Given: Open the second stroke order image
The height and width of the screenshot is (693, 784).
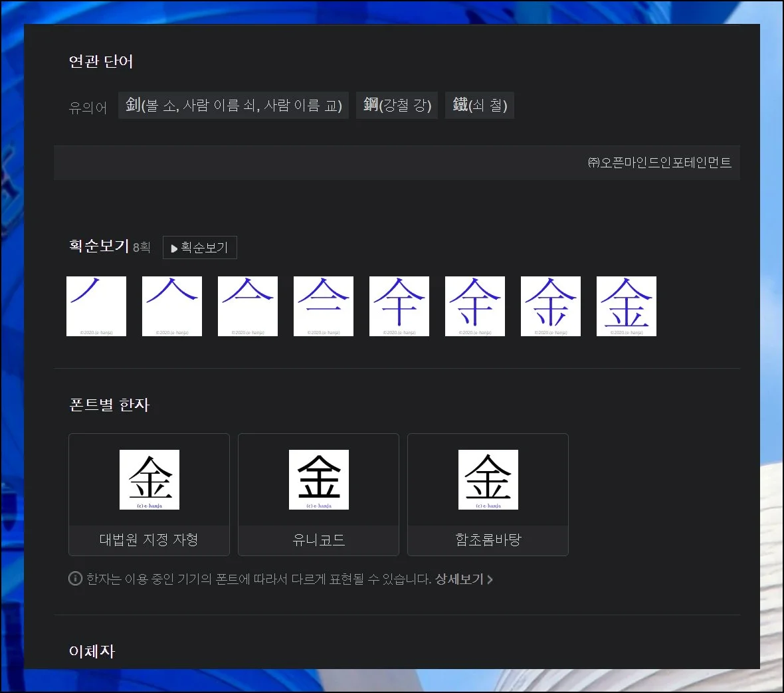Looking at the screenshot, I should click(x=172, y=306).
